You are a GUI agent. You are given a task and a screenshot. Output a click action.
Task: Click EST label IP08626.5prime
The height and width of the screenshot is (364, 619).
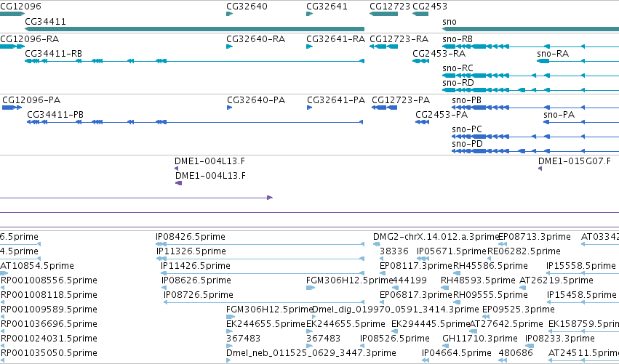196,280
